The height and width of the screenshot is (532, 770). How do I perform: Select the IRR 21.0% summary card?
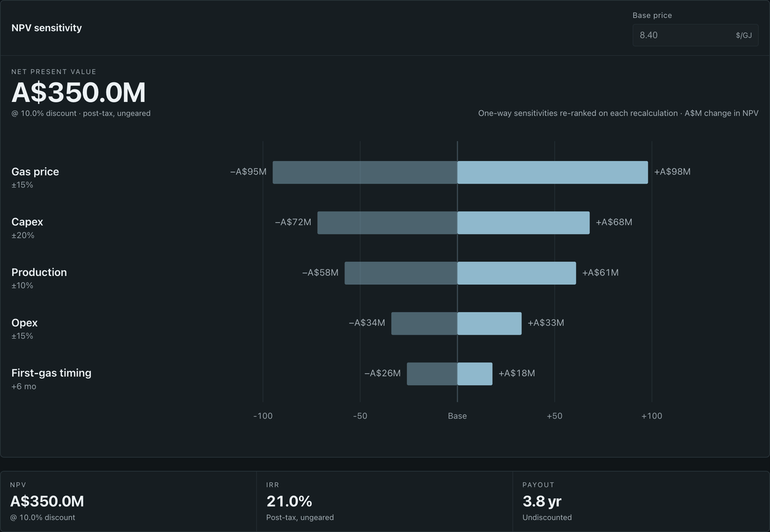384,502
